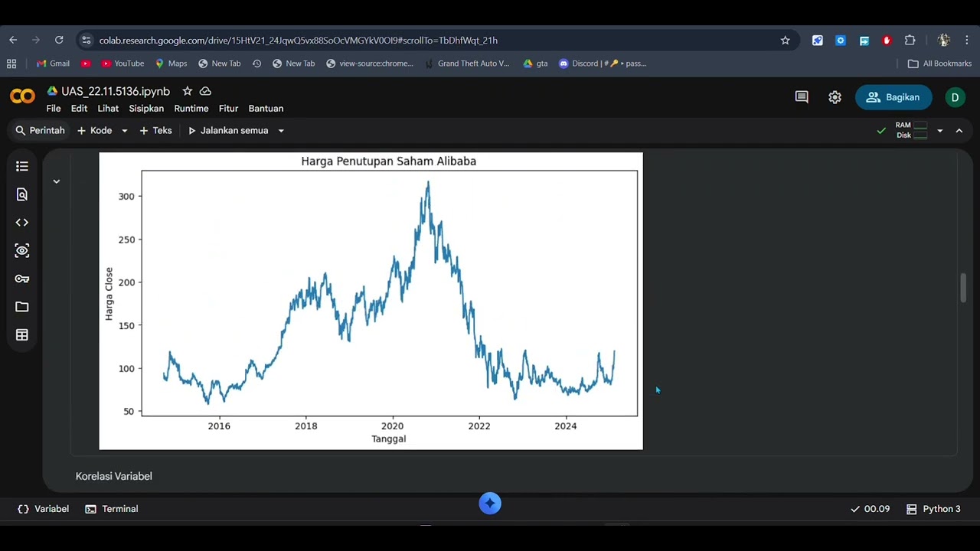Image resolution: width=980 pixels, height=551 pixels.
Task: Open Colab settings gear
Action: pos(835,97)
